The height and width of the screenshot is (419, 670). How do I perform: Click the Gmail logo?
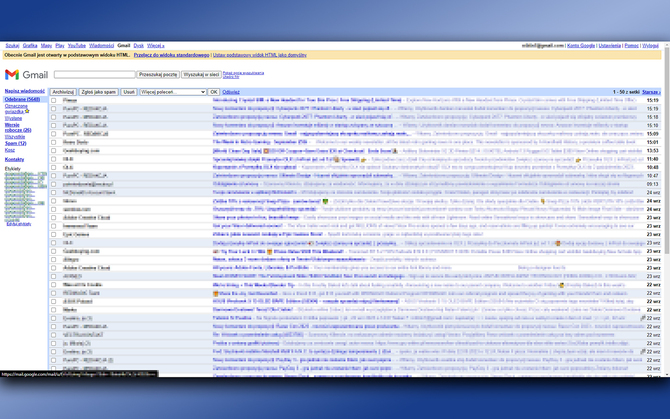[x=26, y=75]
